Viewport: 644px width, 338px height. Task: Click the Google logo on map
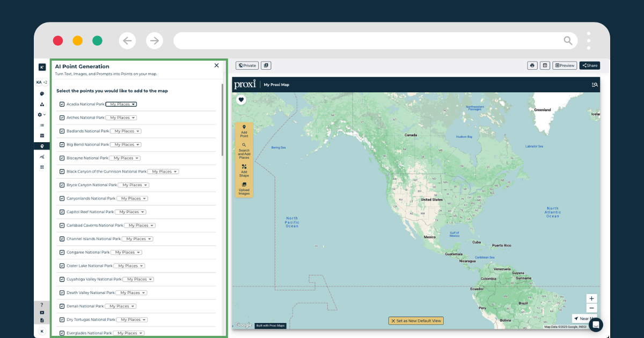[x=244, y=325]
